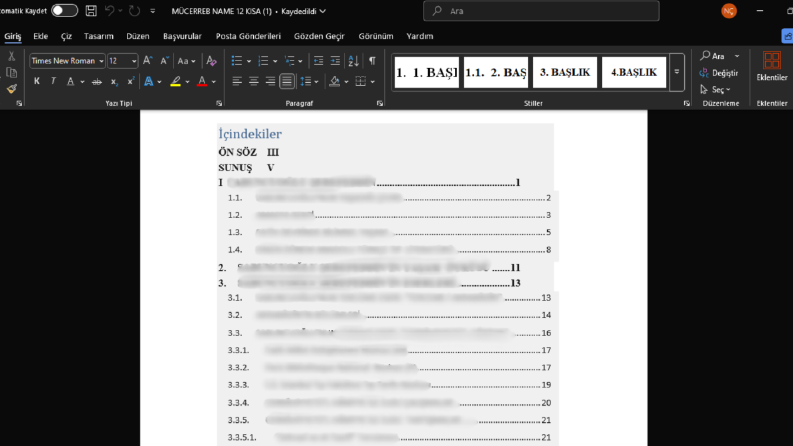This screenshot has height=446, width=793.
Task: Open text effects A icon
Action: [149, 81]
